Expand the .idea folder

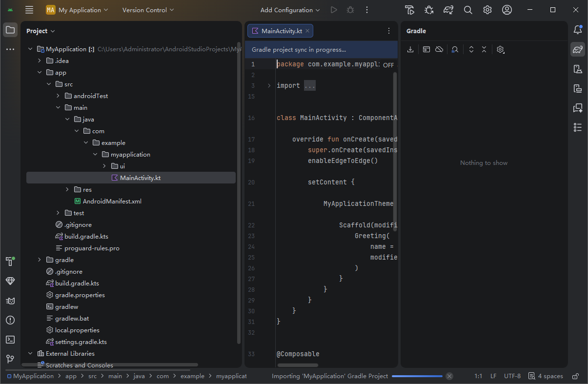(x=40, y=61)
